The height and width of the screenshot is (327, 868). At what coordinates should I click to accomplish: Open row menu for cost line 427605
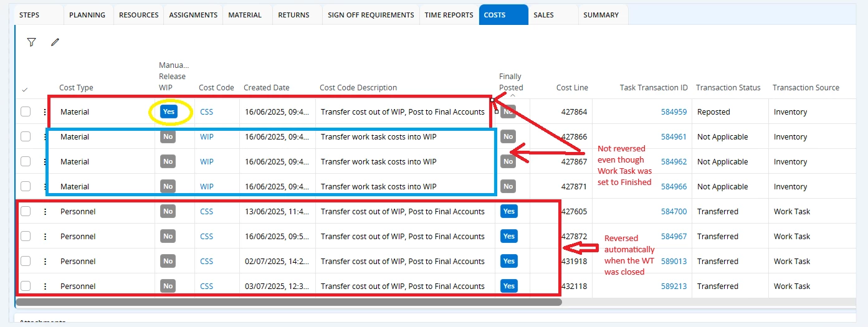click(x=45, y=212)
